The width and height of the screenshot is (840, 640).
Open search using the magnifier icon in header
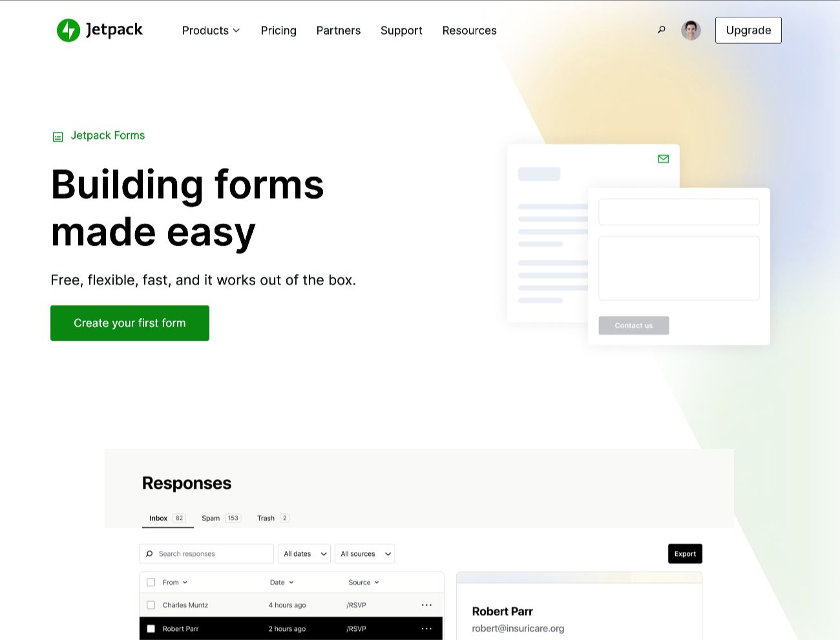point(661,30)
